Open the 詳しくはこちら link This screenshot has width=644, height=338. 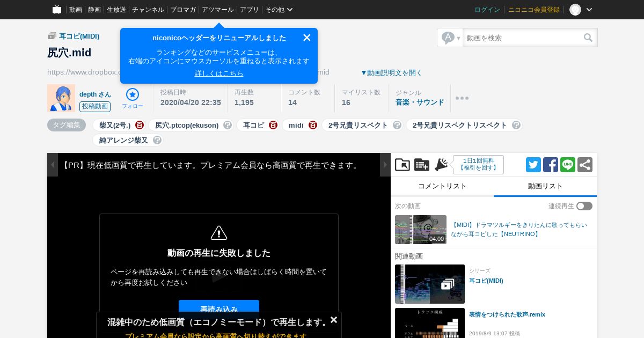[x=219, y=73]
